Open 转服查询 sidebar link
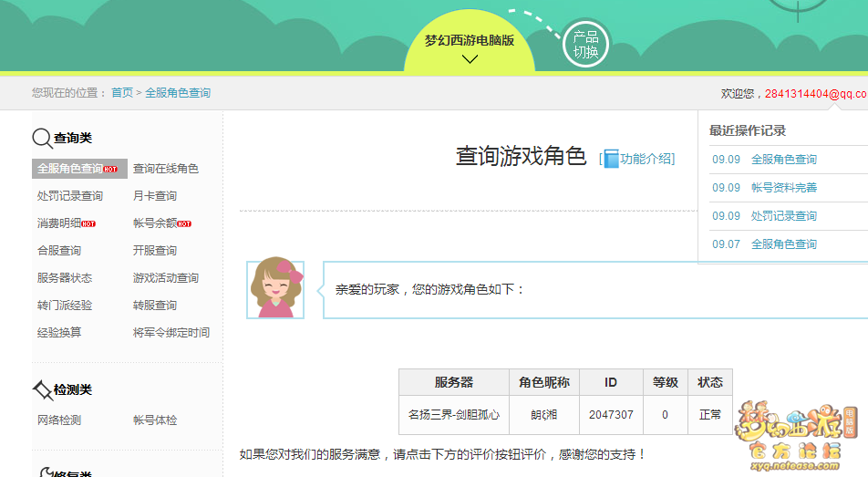The image size is (868, 477). (154, 306)
